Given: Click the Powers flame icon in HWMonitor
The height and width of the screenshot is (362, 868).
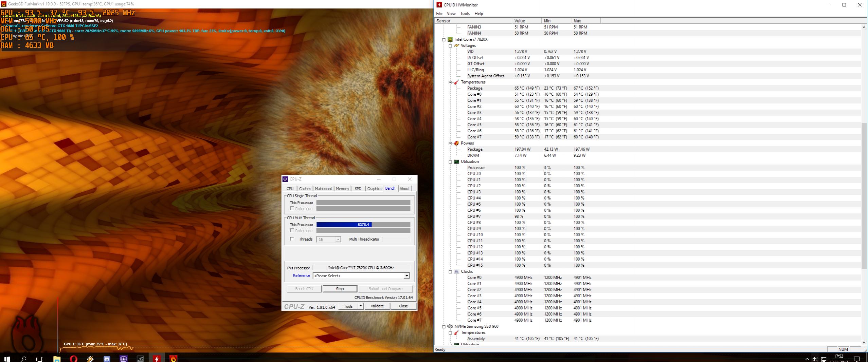Looking at the screenshot, I should point(456,143).
